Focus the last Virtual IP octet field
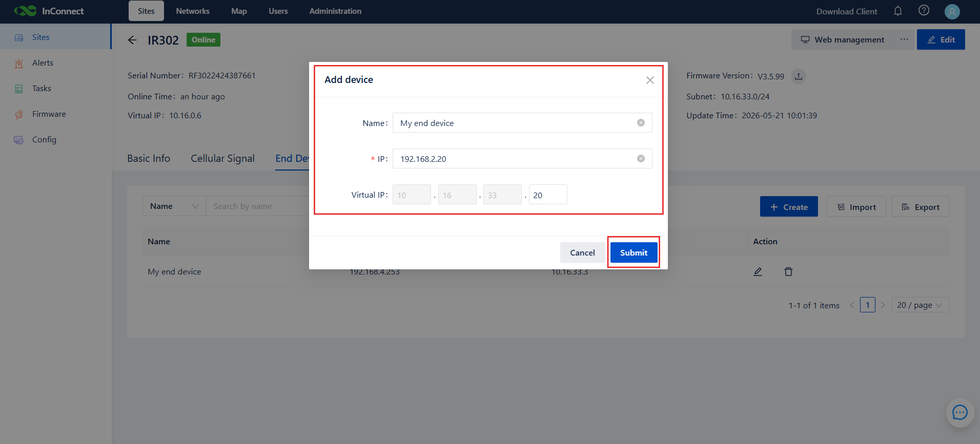 tap(548, 195)
